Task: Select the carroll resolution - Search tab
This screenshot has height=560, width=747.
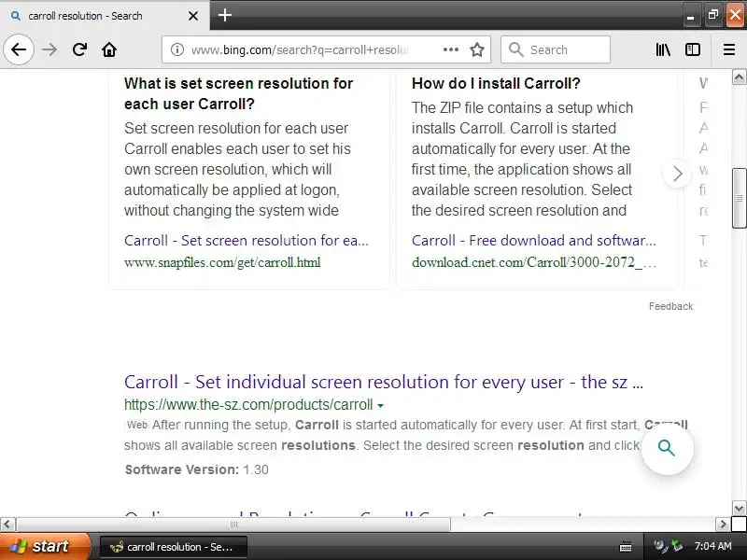Action: [105, 16]
